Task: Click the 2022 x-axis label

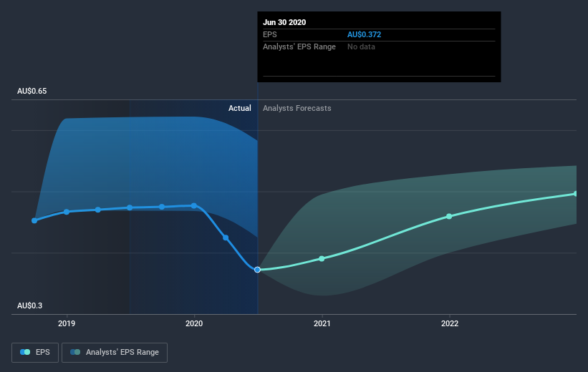Action: 449,323
